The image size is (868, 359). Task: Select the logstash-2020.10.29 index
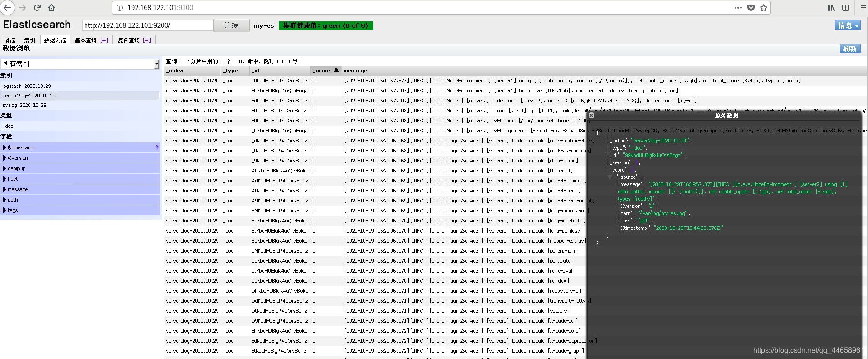click(80, 86)
